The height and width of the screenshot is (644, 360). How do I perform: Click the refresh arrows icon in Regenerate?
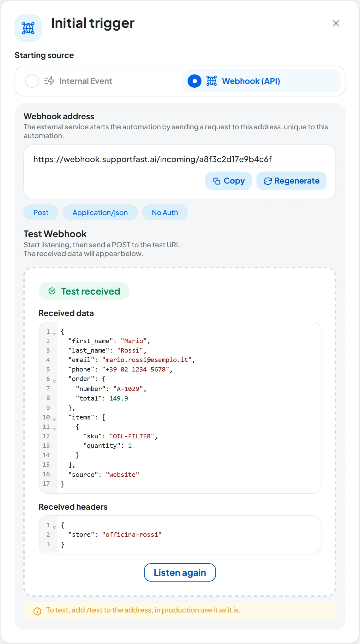[x=268, y=181]
